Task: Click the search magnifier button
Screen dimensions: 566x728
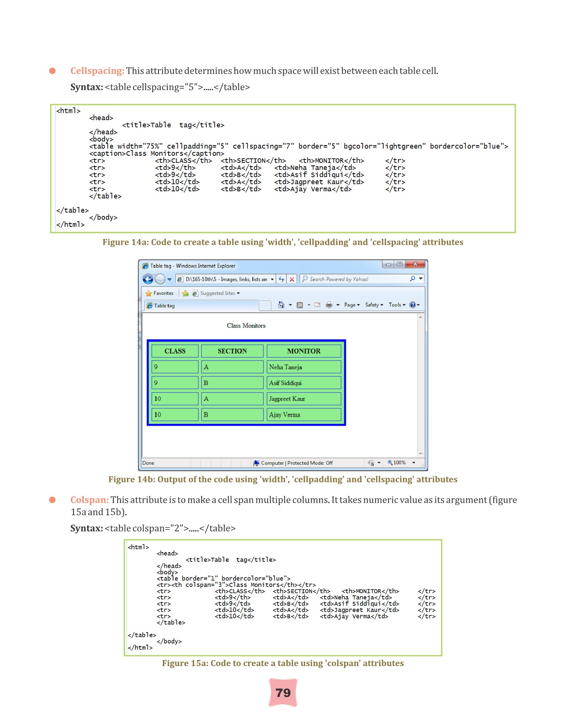Action: tap(412, 279)
